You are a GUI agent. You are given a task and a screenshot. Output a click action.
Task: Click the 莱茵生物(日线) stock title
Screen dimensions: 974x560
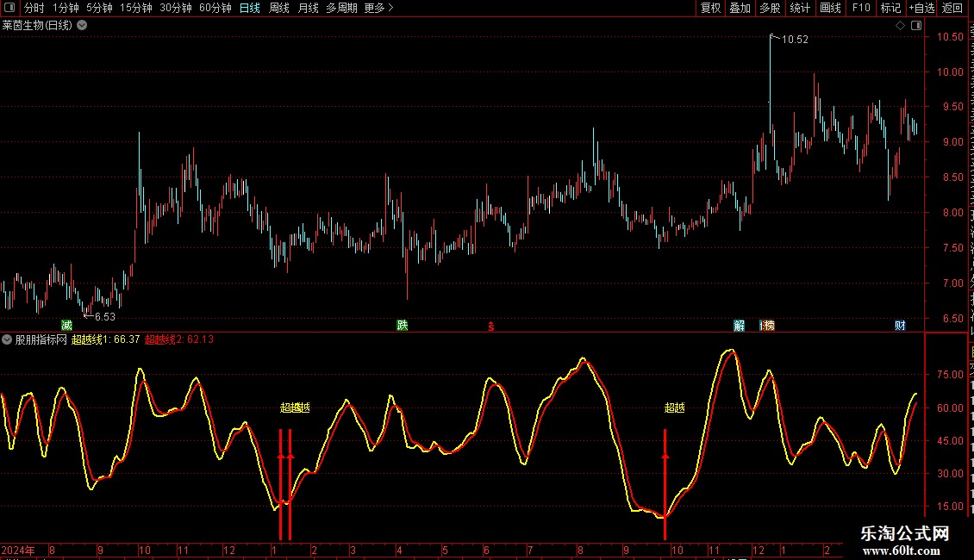(37, 26)
